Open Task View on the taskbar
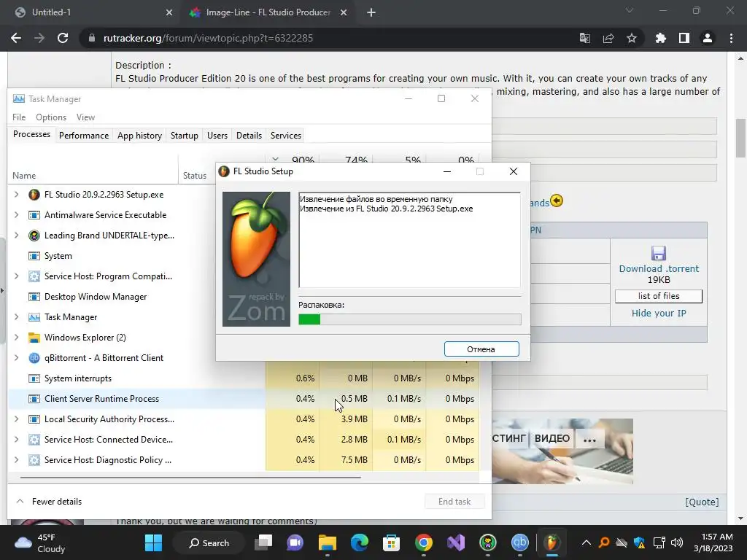This screenshot has height=560, width=747. click(263, 542)
